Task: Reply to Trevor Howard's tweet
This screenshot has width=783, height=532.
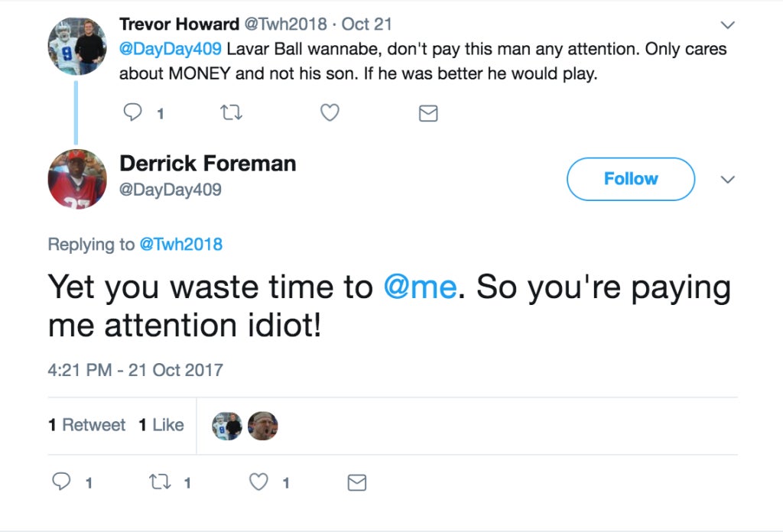Action: (x=133, y=112)
